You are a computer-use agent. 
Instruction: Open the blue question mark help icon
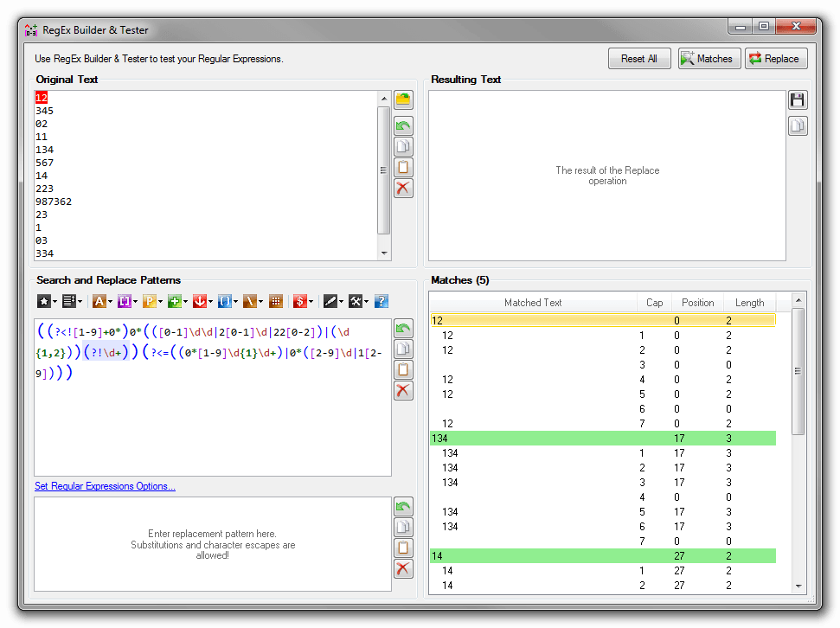381,301
